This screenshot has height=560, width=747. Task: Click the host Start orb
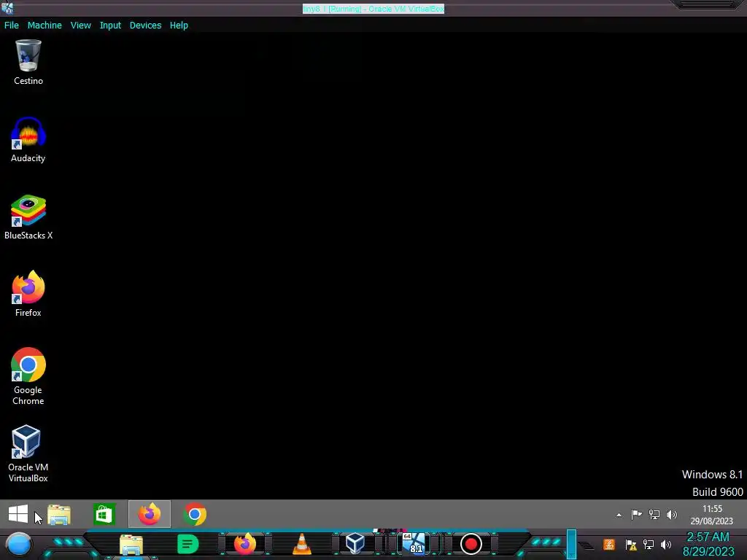coord(19,544)
